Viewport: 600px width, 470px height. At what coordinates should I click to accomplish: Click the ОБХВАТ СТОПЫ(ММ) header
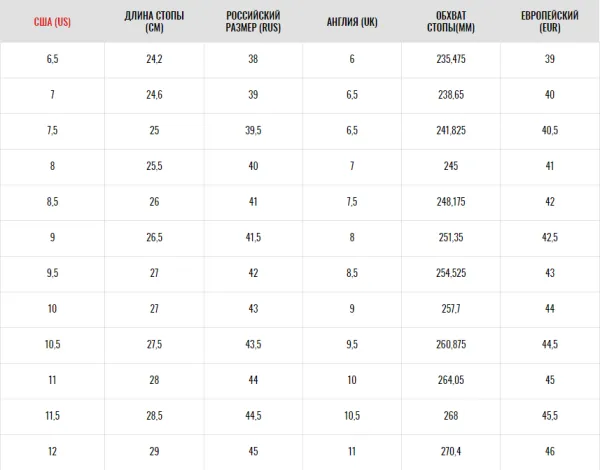[451, 21]
